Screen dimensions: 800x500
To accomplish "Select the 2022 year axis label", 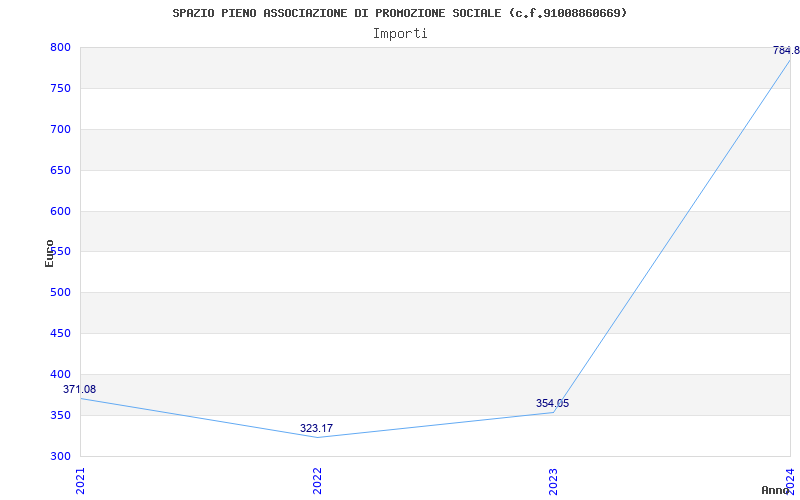I will (x=317, y=481).
